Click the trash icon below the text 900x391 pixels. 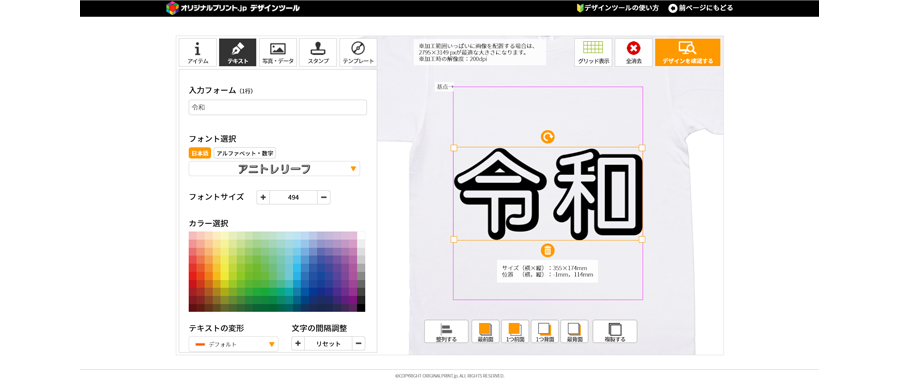pos(548,250)
